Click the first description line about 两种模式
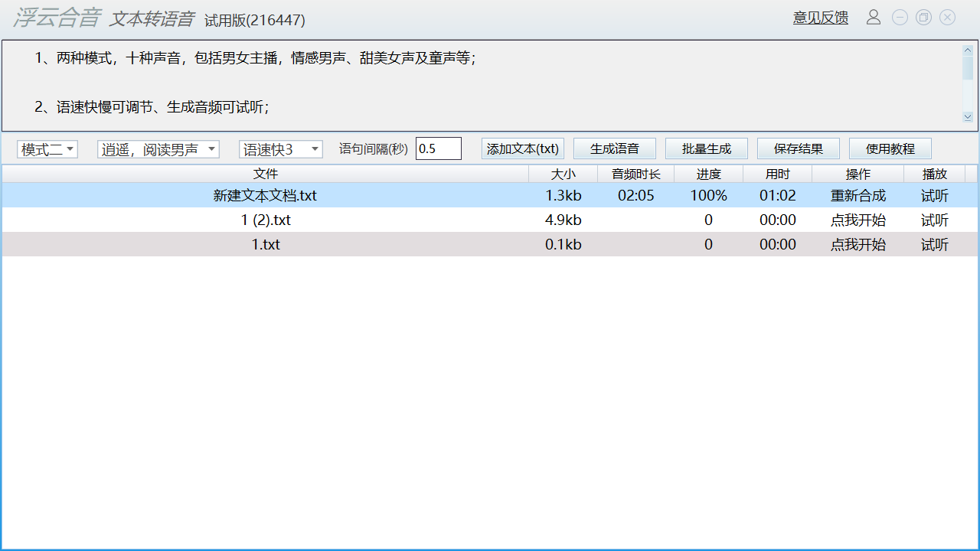Screen dimensions: 980x551 255,58
